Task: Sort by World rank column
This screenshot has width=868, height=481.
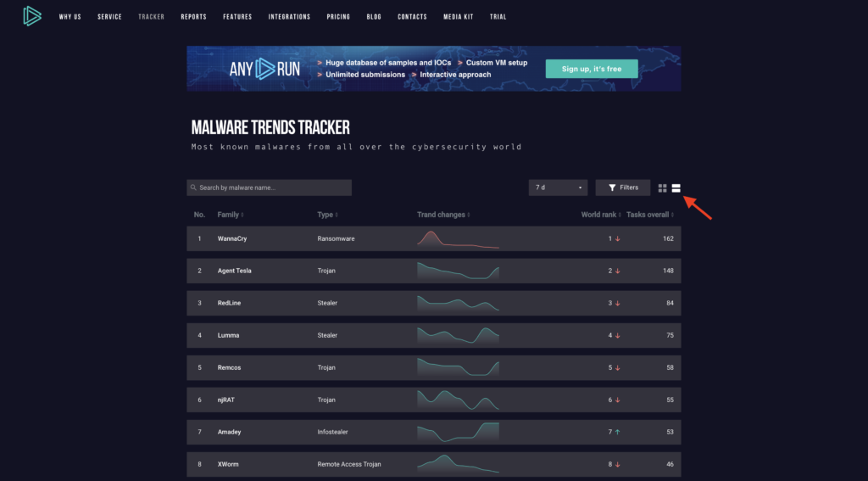Action: pyautogui.click(x=600, y=215)
